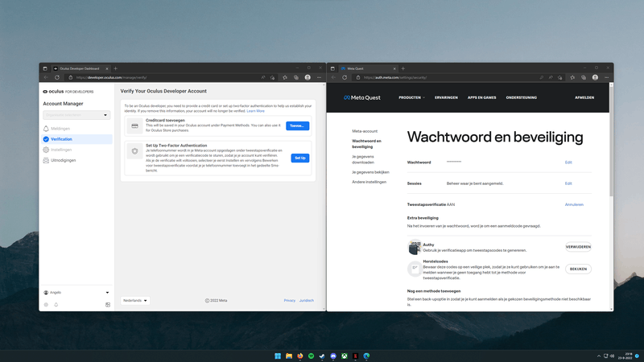
Task: Open Ondersteuning navigation item
Action: 521,97
